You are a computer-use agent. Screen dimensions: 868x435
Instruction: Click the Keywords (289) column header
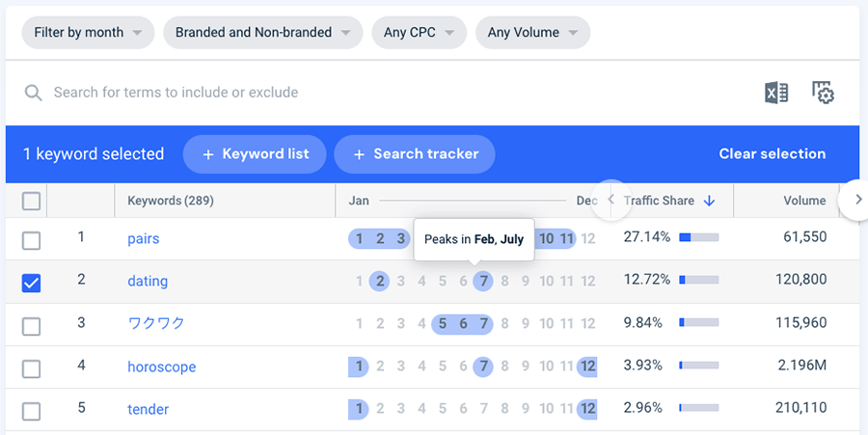click(171, 201)
